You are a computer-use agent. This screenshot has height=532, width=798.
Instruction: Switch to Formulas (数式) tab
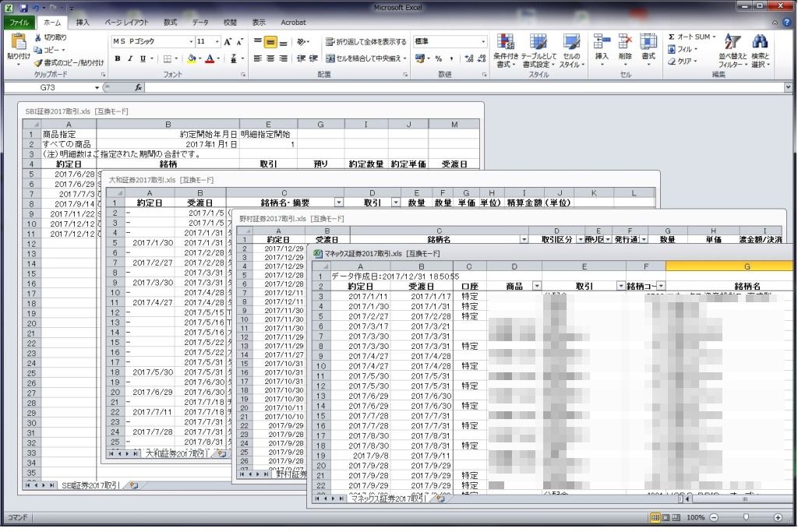pyautogui.click(x=170, y=23)
